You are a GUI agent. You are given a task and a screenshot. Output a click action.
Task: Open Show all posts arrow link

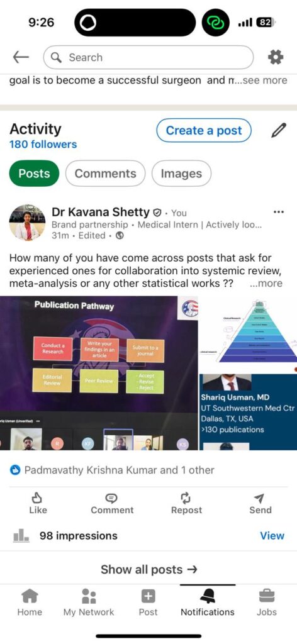(x=149, y=569)
